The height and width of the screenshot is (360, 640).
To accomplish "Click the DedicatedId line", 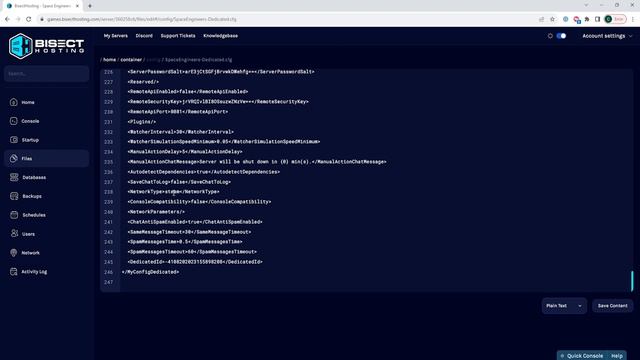I will 195,262.
